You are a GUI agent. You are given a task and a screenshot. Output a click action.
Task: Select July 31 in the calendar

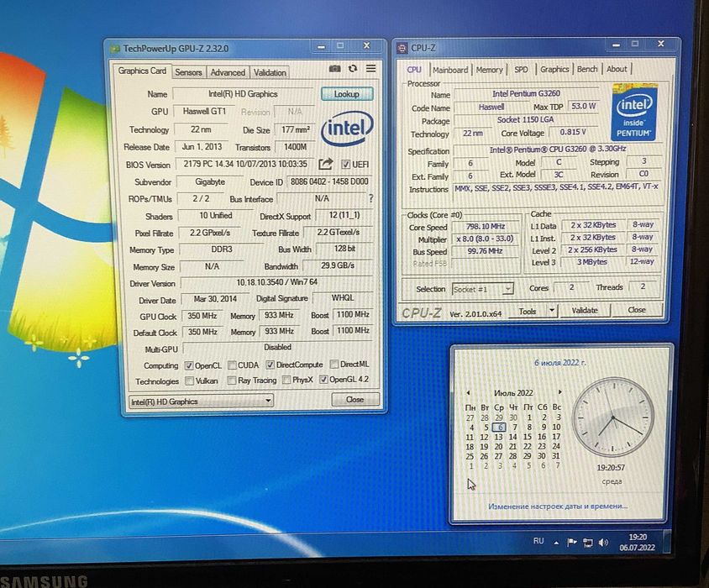[x=556, y=456]
